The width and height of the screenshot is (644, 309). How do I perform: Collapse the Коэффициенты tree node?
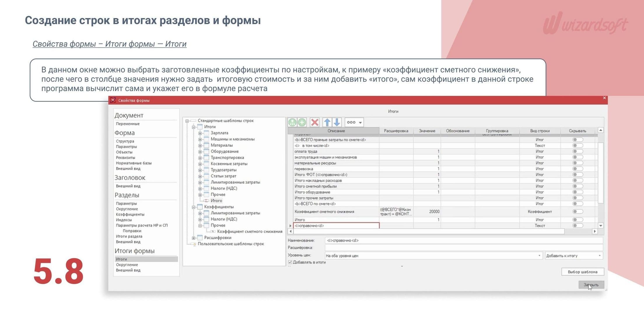tap(193, 207)
